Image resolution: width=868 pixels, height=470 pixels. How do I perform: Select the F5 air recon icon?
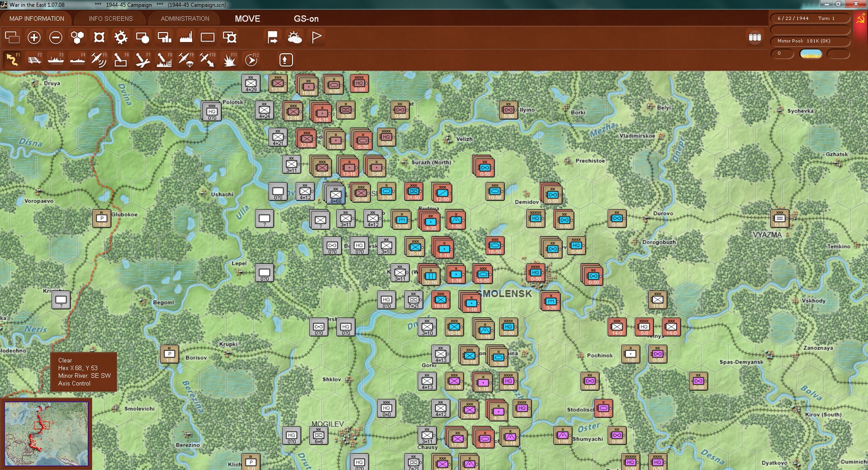(99, 60)
